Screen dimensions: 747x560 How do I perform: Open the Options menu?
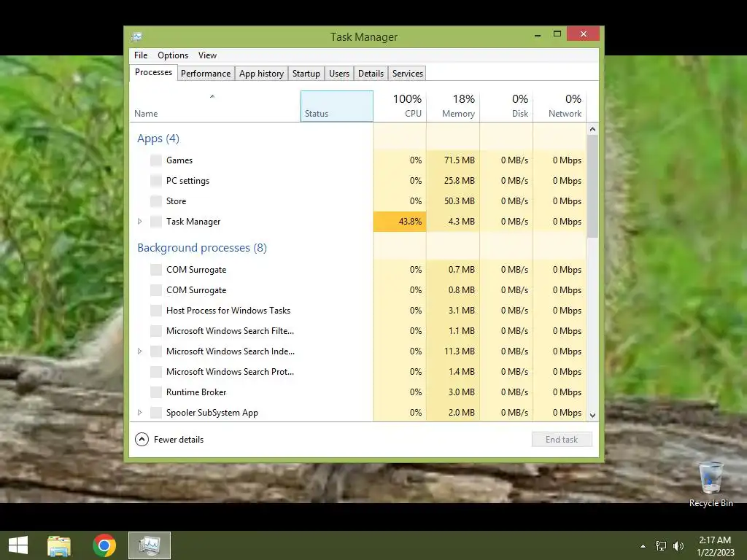click(173, 55)
